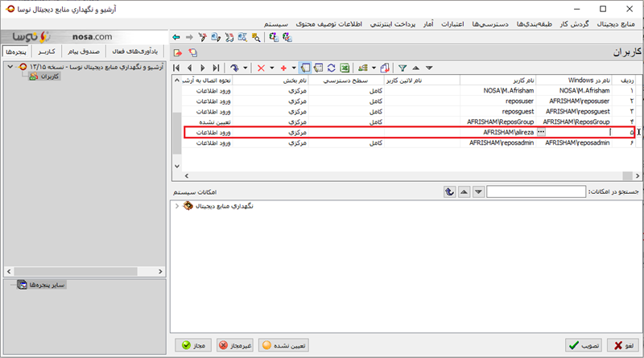Screen dimensions: 644x358
Task: Click the green back arrow in top toolbar
Action: coord(177,37)
